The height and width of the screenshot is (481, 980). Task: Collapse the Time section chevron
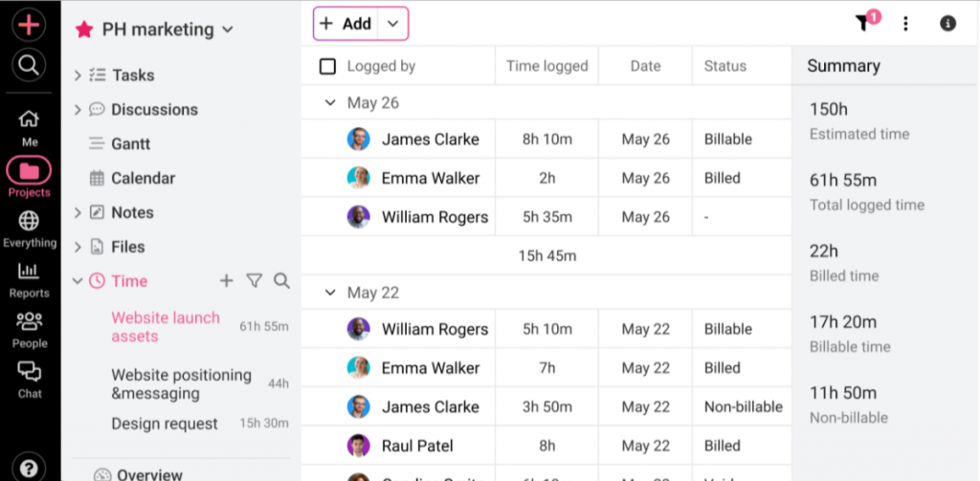point(78,281)
